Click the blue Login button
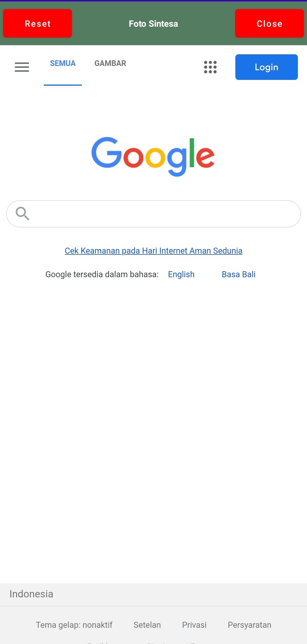Image resolution: width=307 pixels, height=644 pixels. click(267, 67)
